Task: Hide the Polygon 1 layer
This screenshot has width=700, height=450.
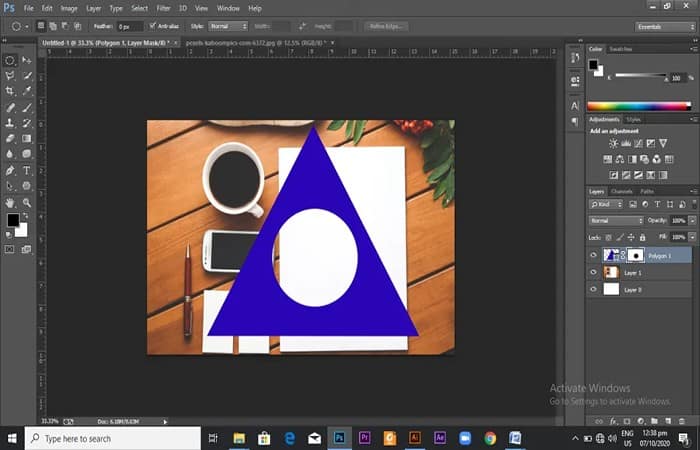Action: (x=593, y=255)
